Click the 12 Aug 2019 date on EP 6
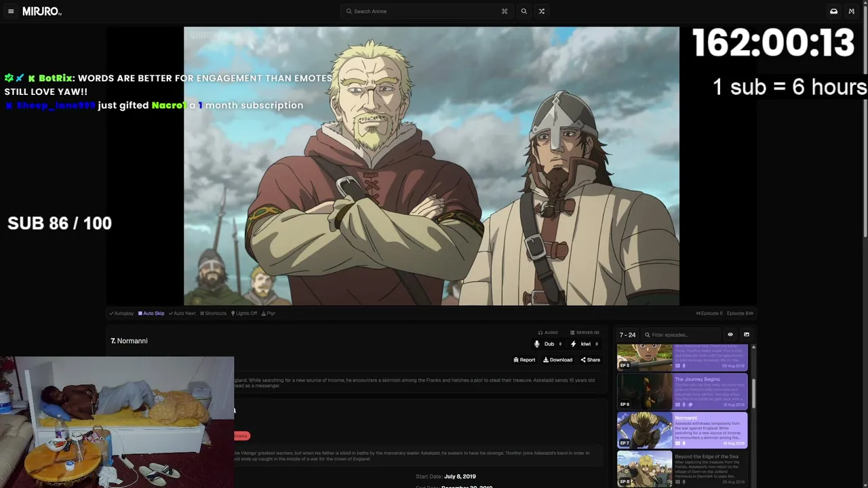868x488 pixels. [x=733, y=405]
